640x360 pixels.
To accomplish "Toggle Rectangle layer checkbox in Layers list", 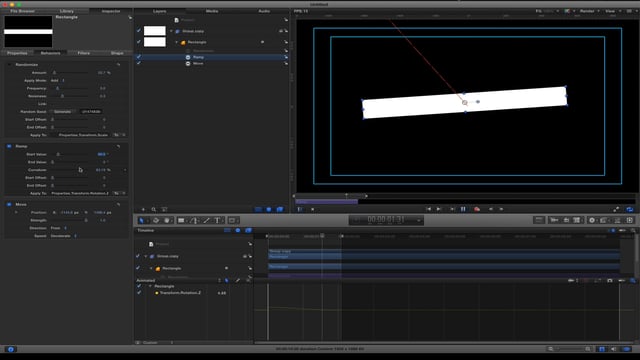I will pyautogui.click(x=139, y=42).
